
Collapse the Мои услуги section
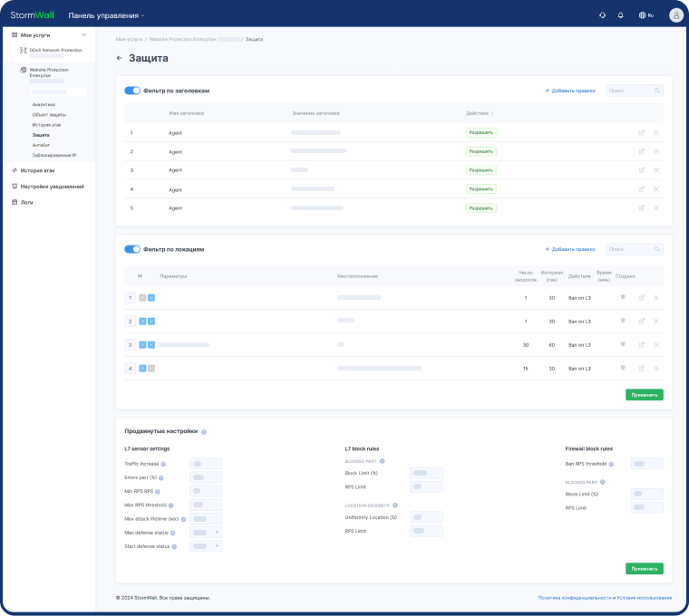(84, 34)
